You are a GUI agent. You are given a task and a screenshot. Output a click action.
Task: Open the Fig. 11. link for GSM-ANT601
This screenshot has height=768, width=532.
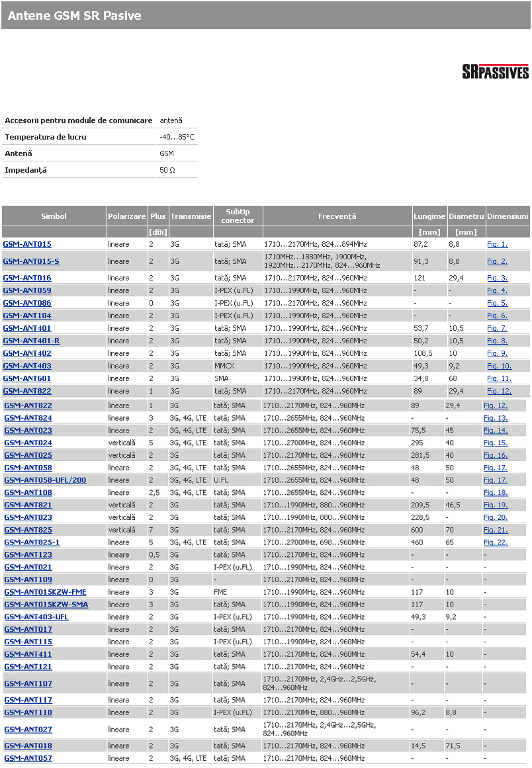click(499, 379)
